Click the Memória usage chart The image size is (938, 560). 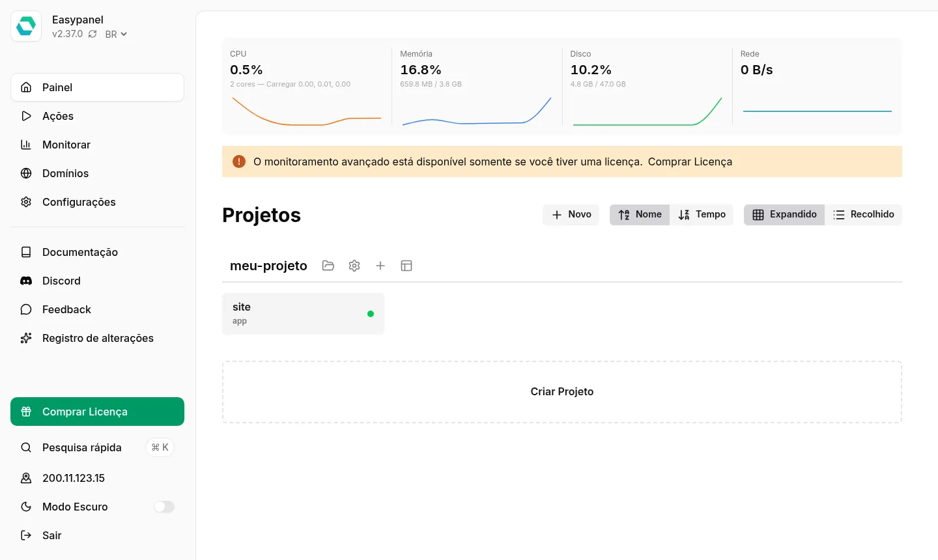click(x=477, y=111)
